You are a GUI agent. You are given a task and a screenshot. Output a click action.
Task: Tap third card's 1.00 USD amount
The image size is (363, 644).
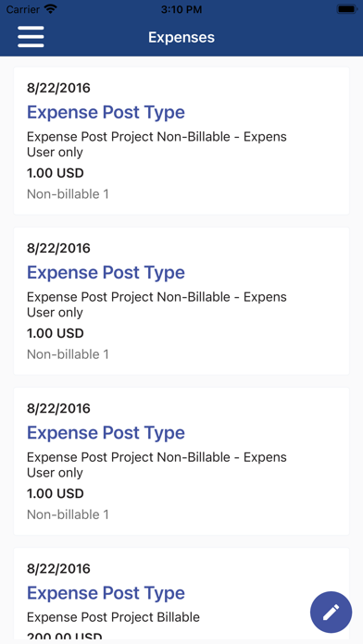point(56,493)
